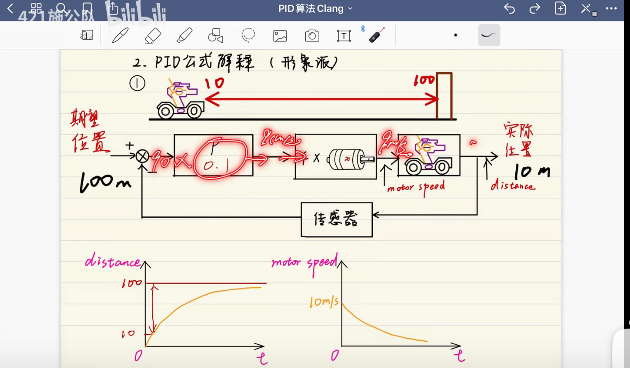Go back using the left chevron
This screenshot has height=368, width=630.
[x=10, y=8]
